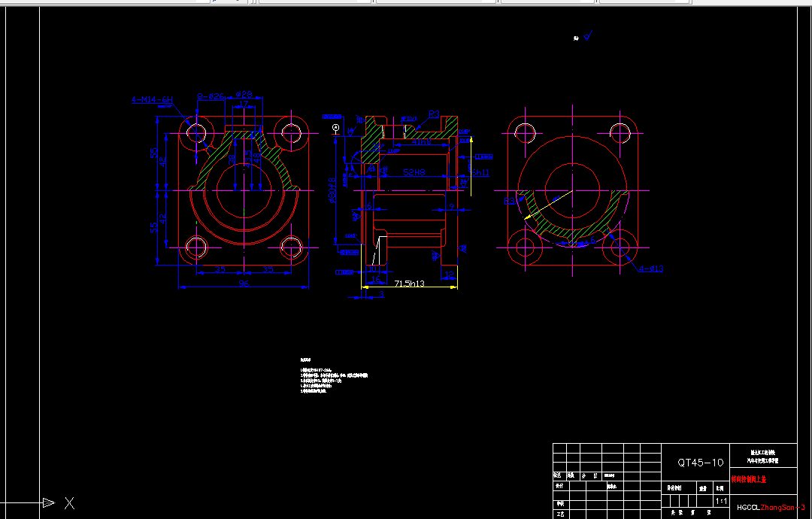The image size is (812, 519).
Task: Open the leftmost combo box on the top toolbar
Action: pyautogui.click(x=218, y=2)
